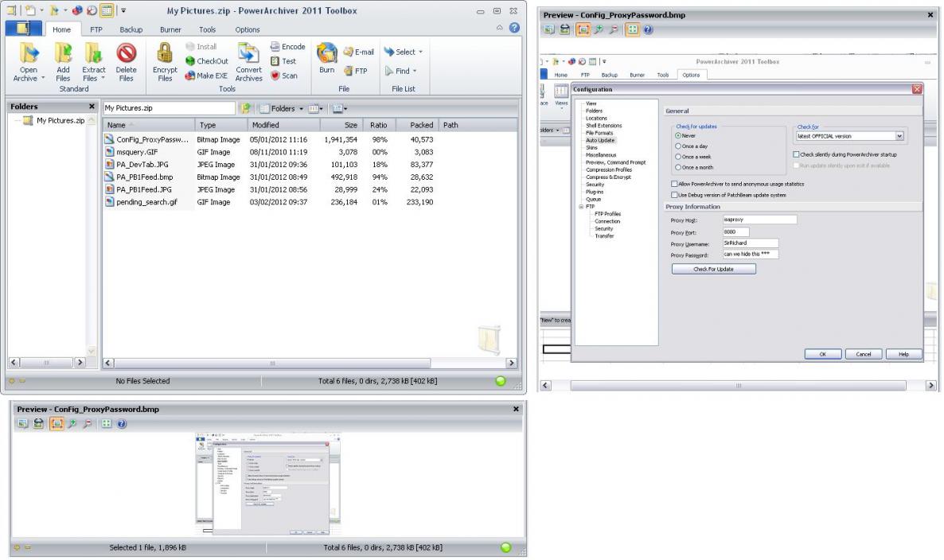This screenshot has width=944, height=560.
Task: Click the My Pictures.zip address field
Action: [169, 108]
